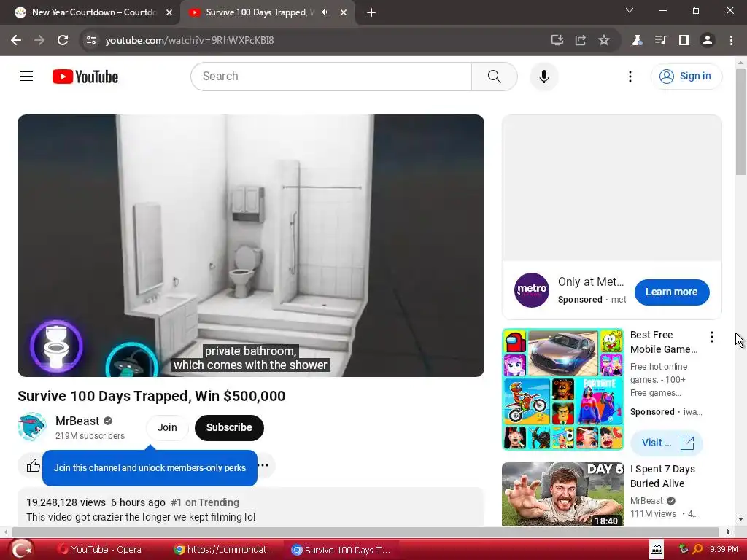Click the taskbar start button

(x=21, y=550)
